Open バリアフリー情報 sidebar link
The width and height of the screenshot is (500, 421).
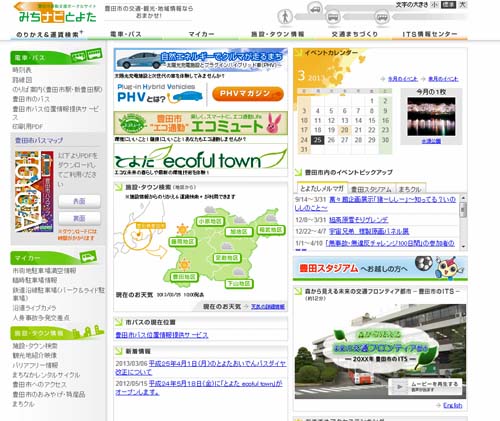pyautogui.click(x=35, y=365)
